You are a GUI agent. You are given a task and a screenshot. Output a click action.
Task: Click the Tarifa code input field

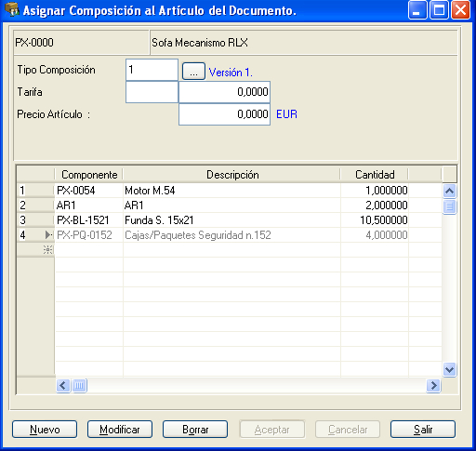[x=152, y=92]
